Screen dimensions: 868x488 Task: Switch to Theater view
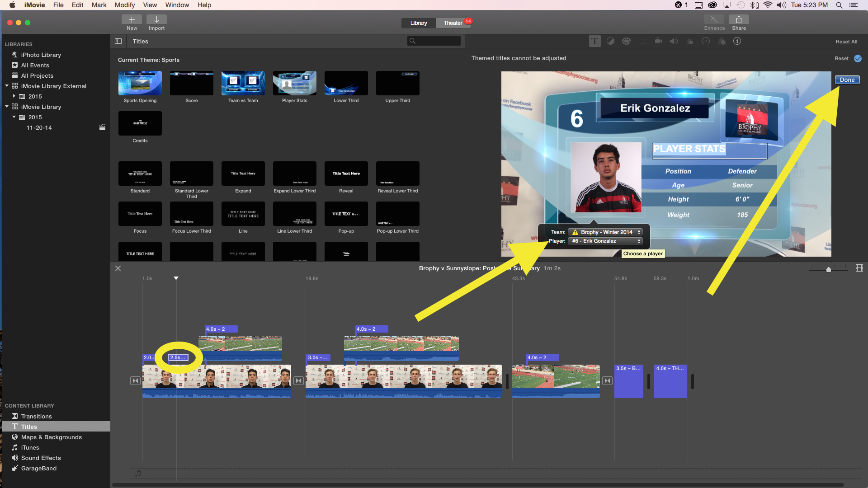tap(453, 23)
